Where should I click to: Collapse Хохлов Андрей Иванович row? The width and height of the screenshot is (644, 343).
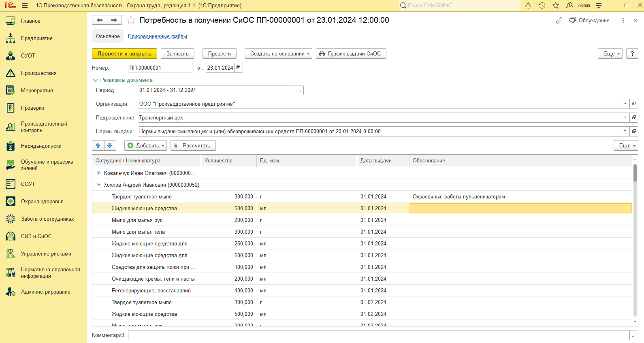click(98, 185)
